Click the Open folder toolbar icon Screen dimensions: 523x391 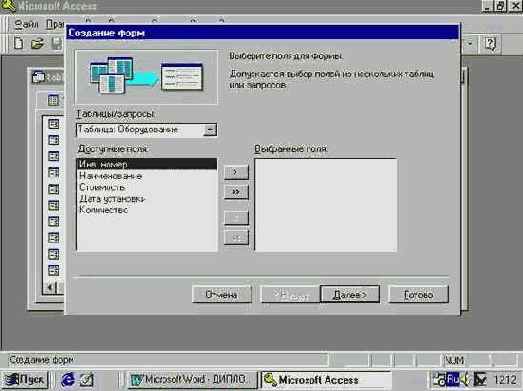point(37,44)
